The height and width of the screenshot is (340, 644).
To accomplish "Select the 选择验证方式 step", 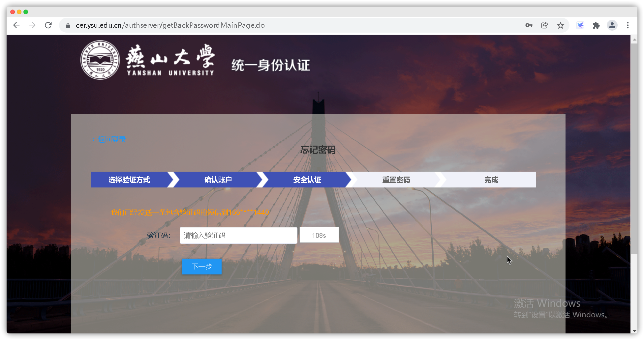I will 129,180.
